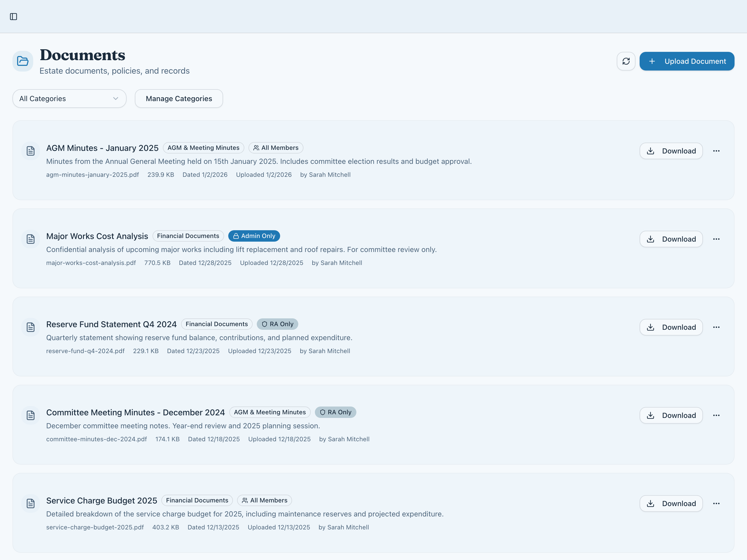This screenshot has height=560, width=747.
Task: Open more options for Service Charge Budget 2025
Action: pyautogui.click(x=716, y=503)
